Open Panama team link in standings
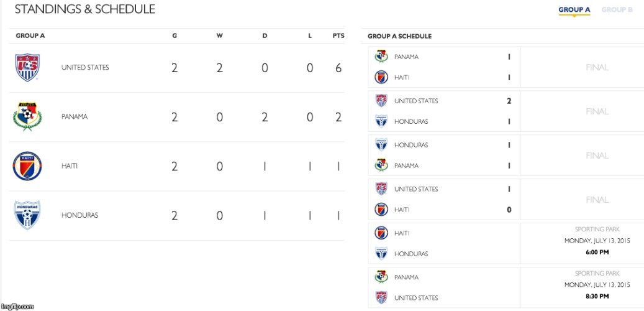This screenshot has height=311, width=644. coord(75,117)
